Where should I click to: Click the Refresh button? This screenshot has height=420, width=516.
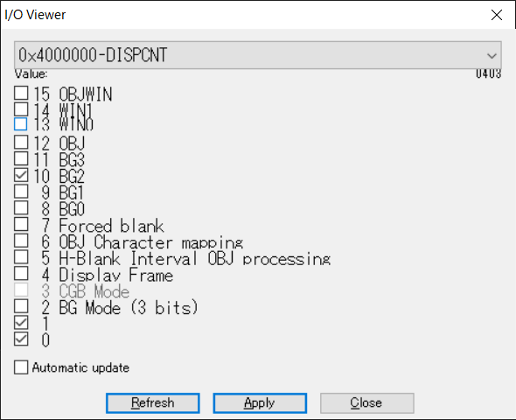(x=153, y=402)
